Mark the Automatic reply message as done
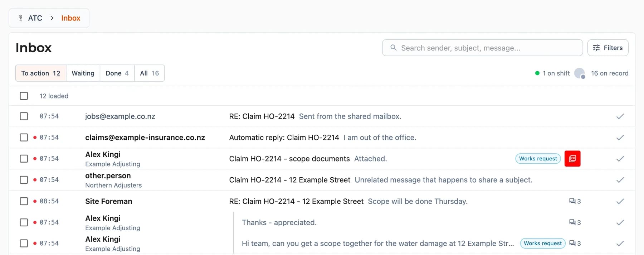The image size is (644, 255). 620,138
